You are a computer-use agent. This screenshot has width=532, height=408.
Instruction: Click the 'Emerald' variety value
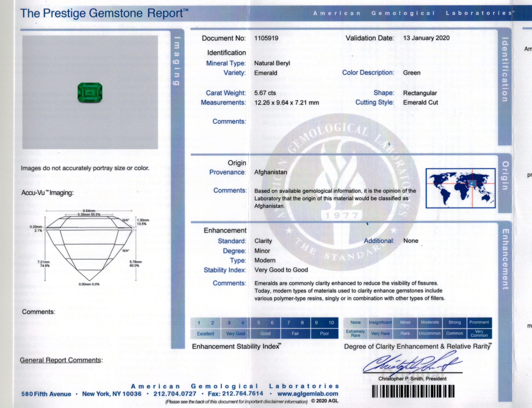click(x=265, y=73)
